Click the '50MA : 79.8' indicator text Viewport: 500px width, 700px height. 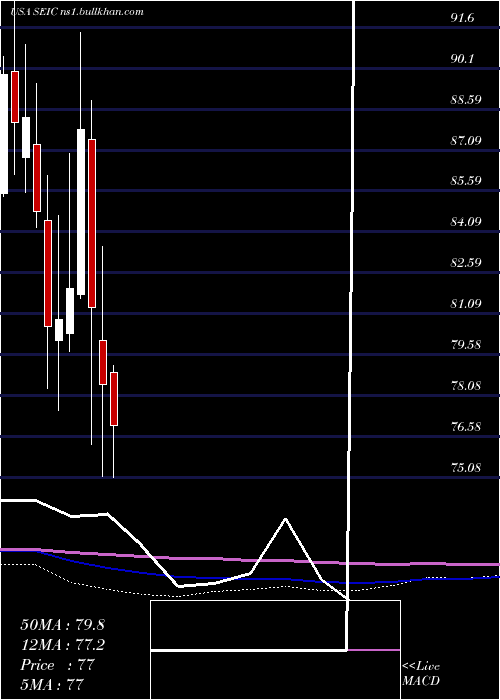pyautogui.click(x=62, y=625)
